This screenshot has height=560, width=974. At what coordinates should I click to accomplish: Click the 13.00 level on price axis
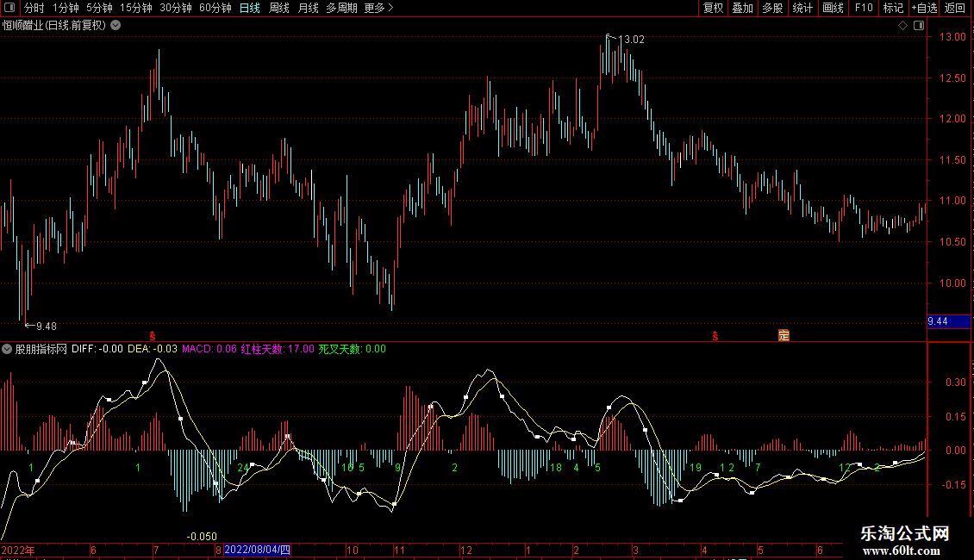coord(952,37)
